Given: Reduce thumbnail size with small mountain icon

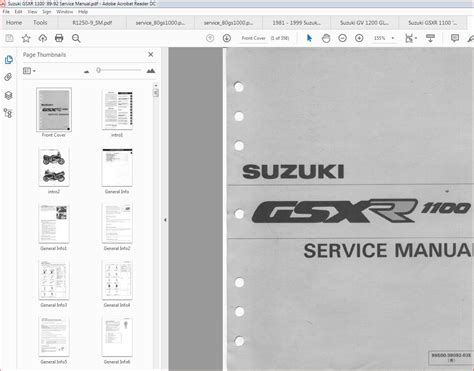Looking at the screenshot, I should tap(87, 71).
